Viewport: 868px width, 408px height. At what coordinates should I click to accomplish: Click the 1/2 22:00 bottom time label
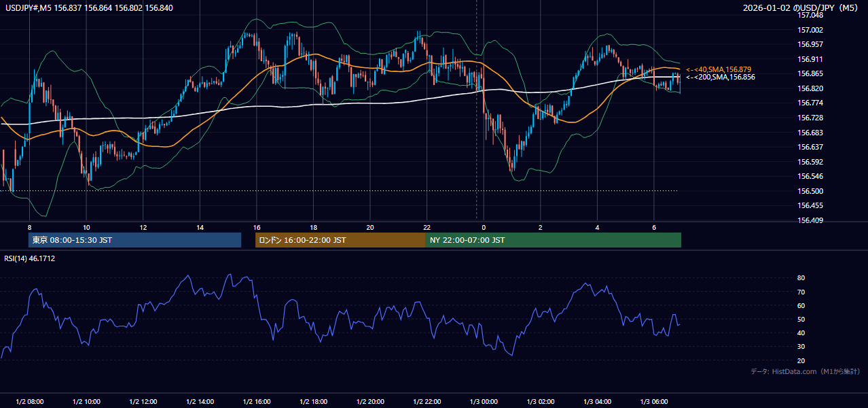(x=427, y=402)
